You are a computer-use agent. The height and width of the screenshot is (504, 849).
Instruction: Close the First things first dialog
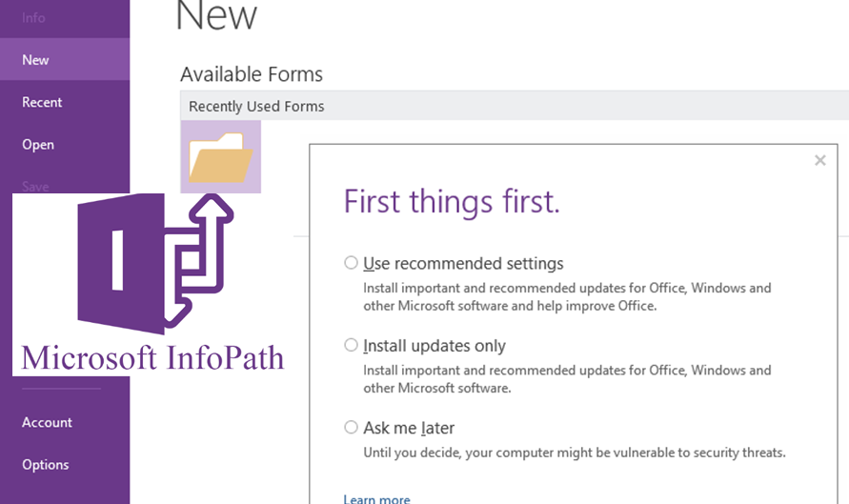click(819, 161)
